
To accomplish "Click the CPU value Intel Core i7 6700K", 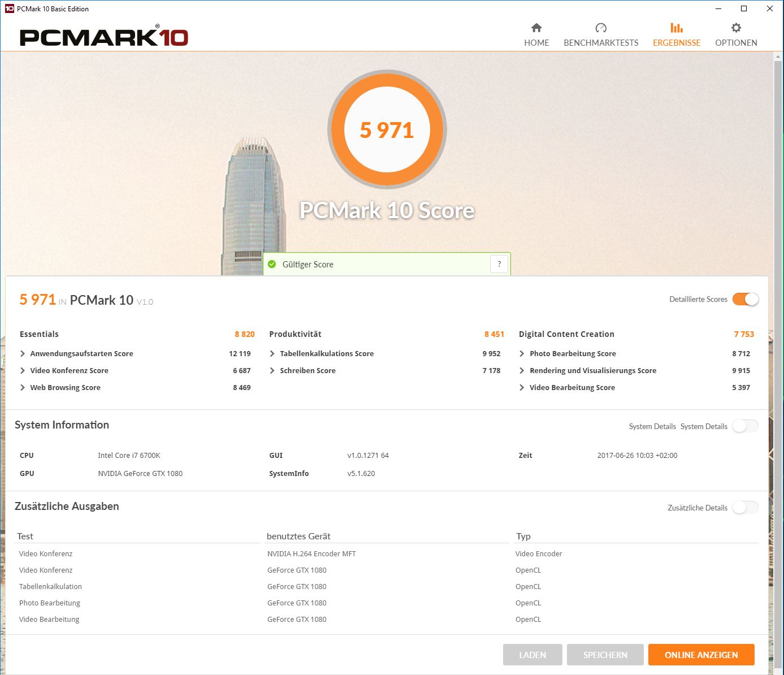I will (129, 455).
